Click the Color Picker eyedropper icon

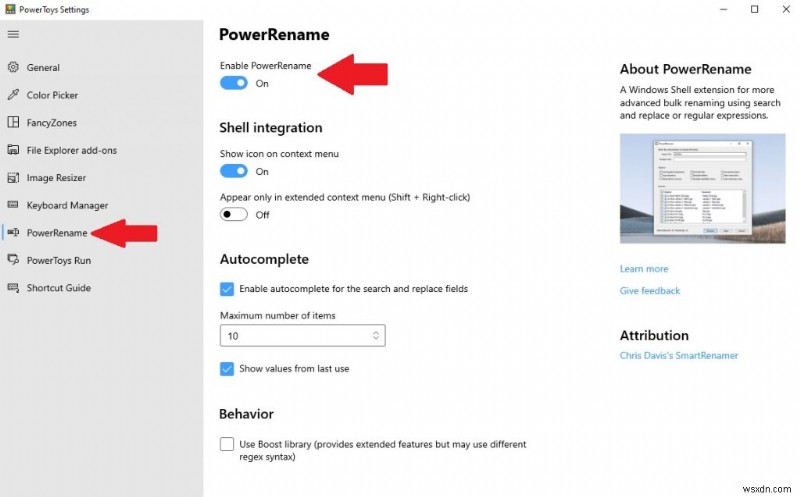pos(13,95)
